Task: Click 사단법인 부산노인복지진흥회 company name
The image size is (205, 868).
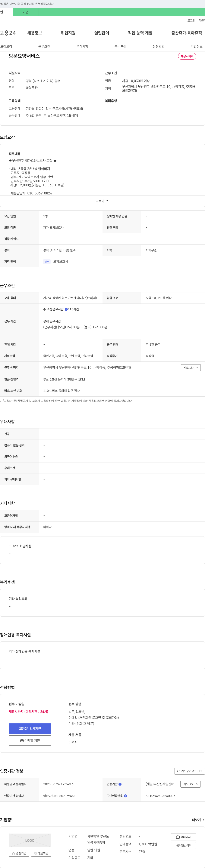Action: (x=98, y=839)
